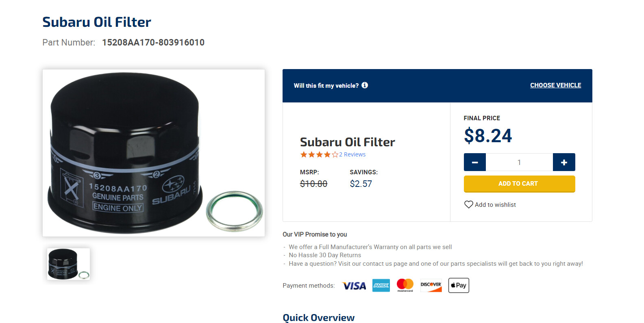Click the Will this fit my vehicle text
The height and width of the screenshot is (323, 644).
coord(326,86)
